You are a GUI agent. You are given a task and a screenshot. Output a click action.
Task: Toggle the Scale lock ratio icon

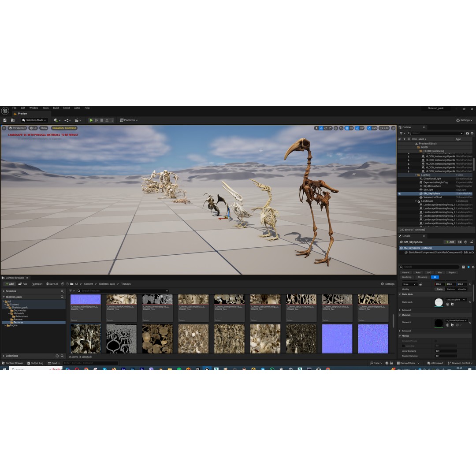(421, 284)
